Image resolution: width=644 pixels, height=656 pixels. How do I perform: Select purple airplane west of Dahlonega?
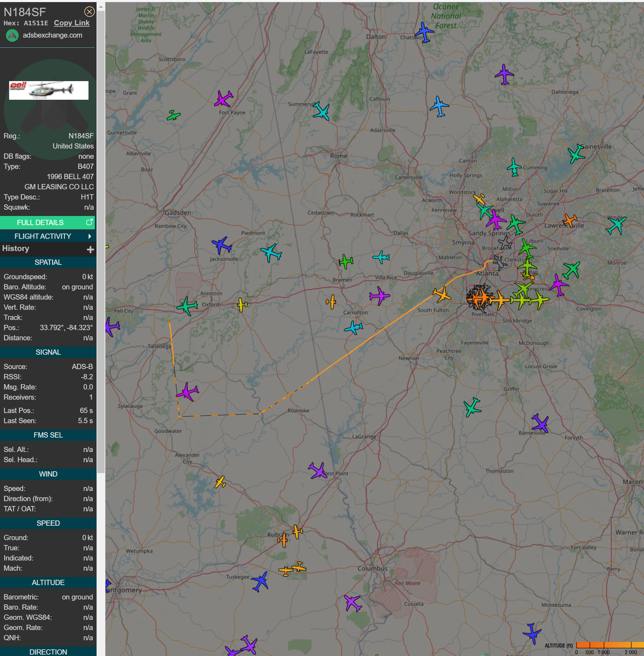[x=505, y=74]
